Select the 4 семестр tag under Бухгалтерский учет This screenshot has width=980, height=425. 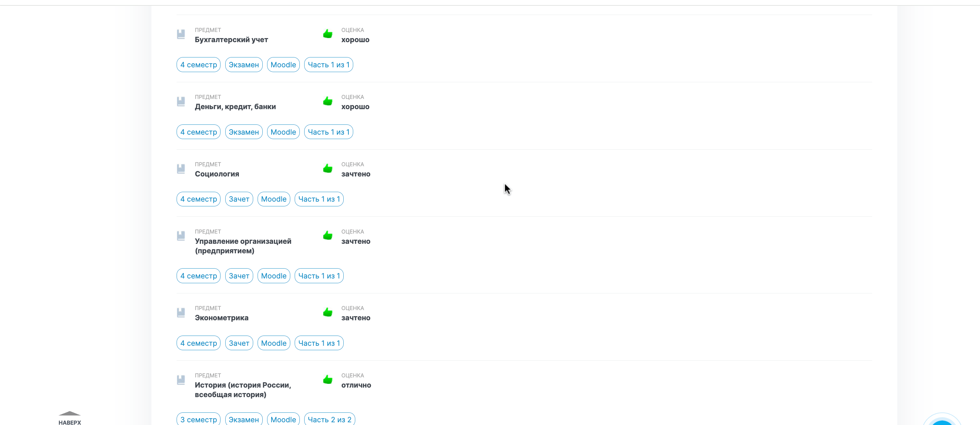click(x=198, y=65)
